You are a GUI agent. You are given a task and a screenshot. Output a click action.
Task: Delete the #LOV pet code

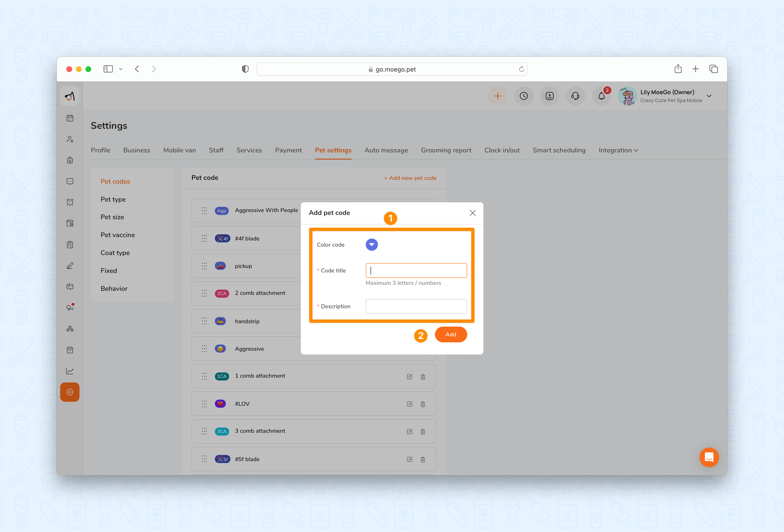point(423,404)
